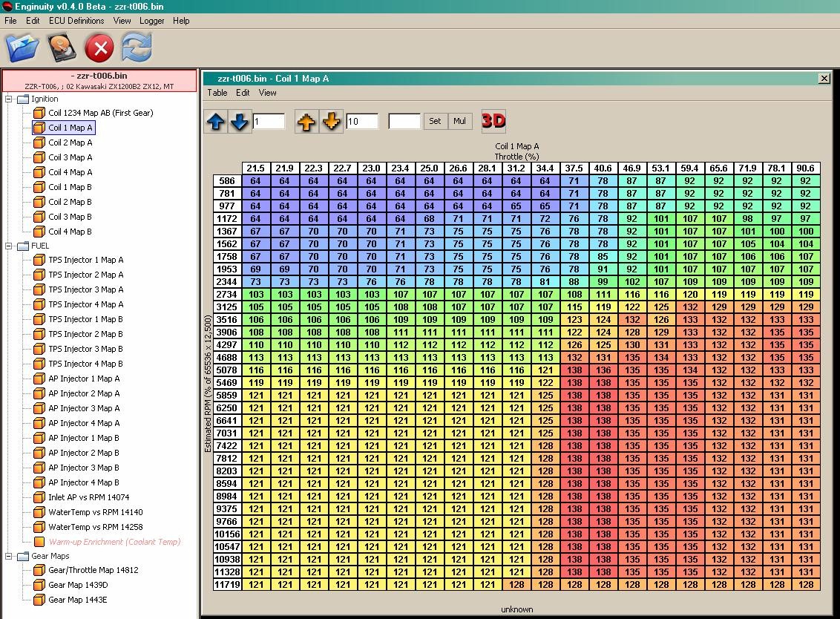The height and width of the screenshot is (619, 840).
Task: Select the Coil 3 Map B tree item
Action: [x=70, y=217]
